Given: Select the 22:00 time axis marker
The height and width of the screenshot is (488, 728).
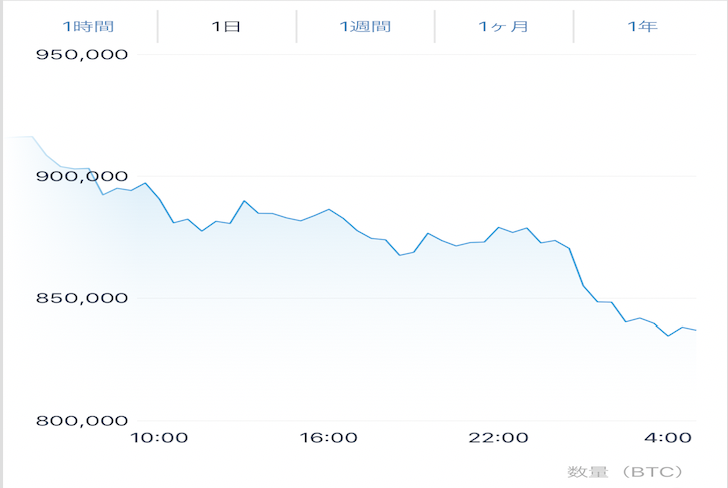Looking at the screenshot, I should click(498, 438).
